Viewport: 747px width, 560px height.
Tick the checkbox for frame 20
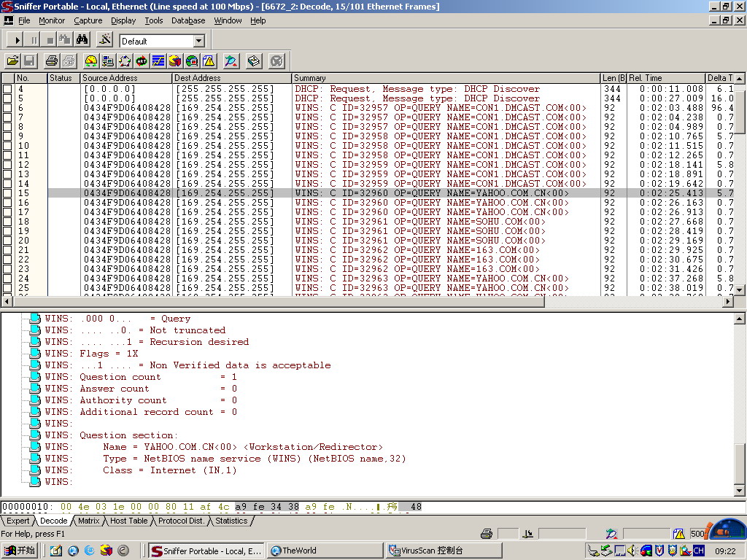pyautogui.click(x=7, y=241)
